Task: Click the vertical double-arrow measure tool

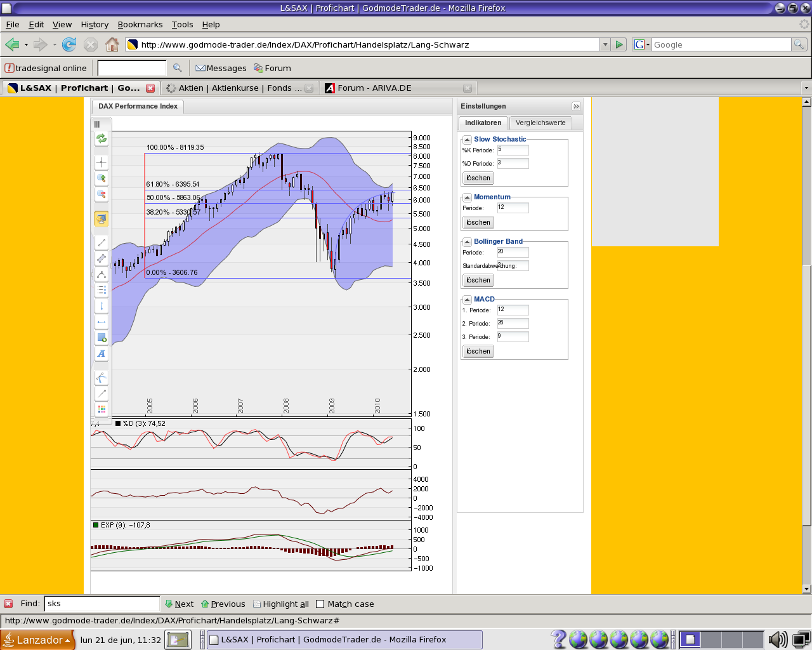Action: 101,306
